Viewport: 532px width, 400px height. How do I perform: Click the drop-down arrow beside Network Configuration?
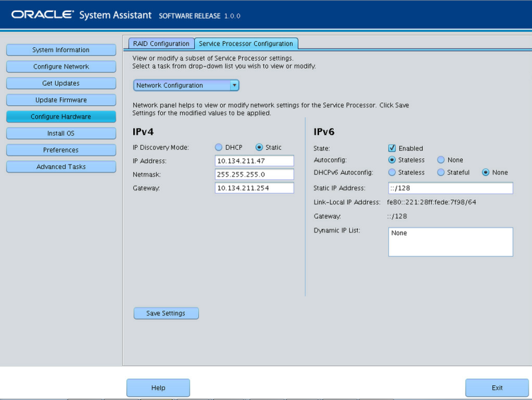pos(235,85)
